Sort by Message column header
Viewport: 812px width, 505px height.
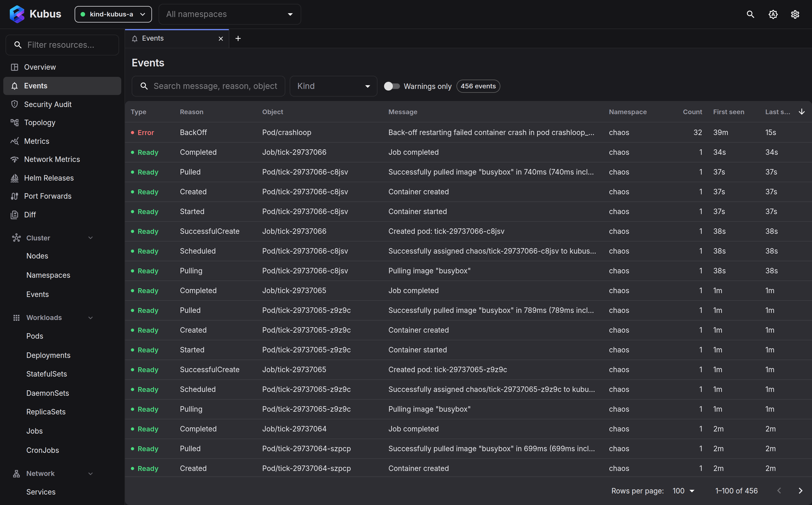coord(402,112)
